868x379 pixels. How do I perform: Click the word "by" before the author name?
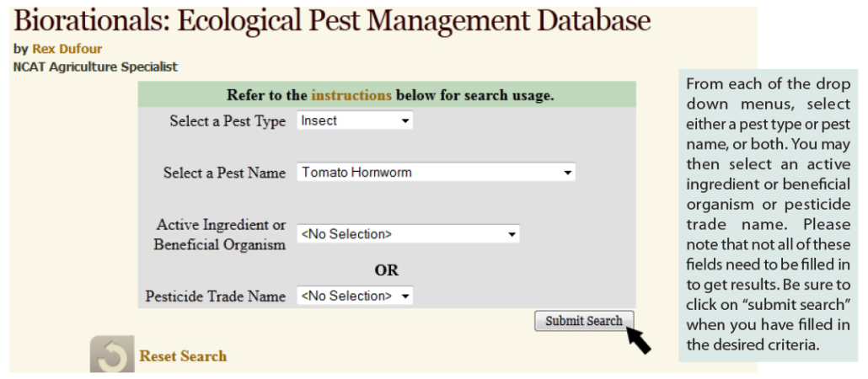(x=21, y=49)
